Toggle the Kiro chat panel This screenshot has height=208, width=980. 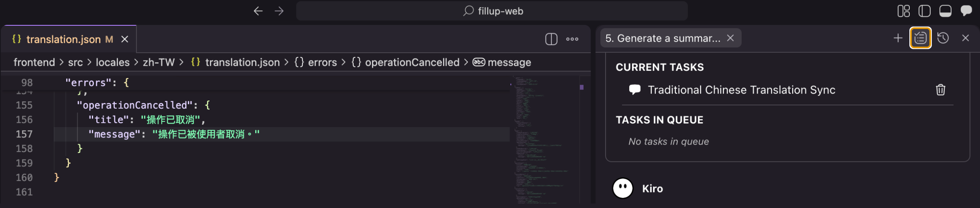(966, 11)
